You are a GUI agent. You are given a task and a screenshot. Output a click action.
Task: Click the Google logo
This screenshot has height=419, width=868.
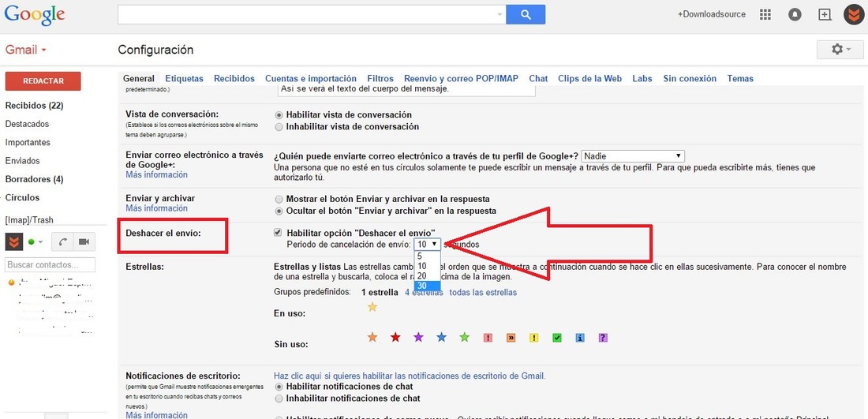[34, 15]
